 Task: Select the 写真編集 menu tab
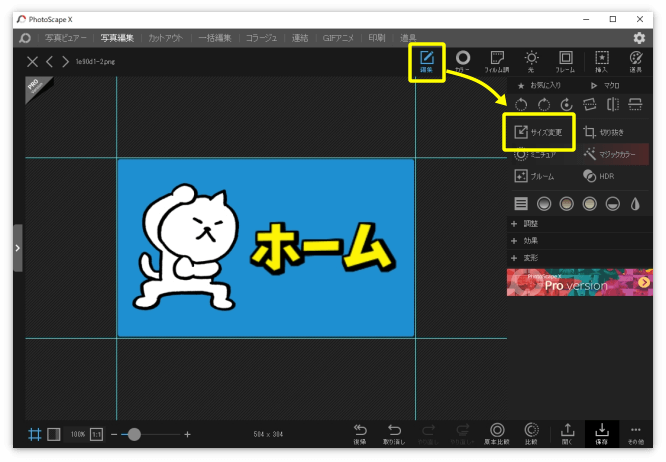117,38
